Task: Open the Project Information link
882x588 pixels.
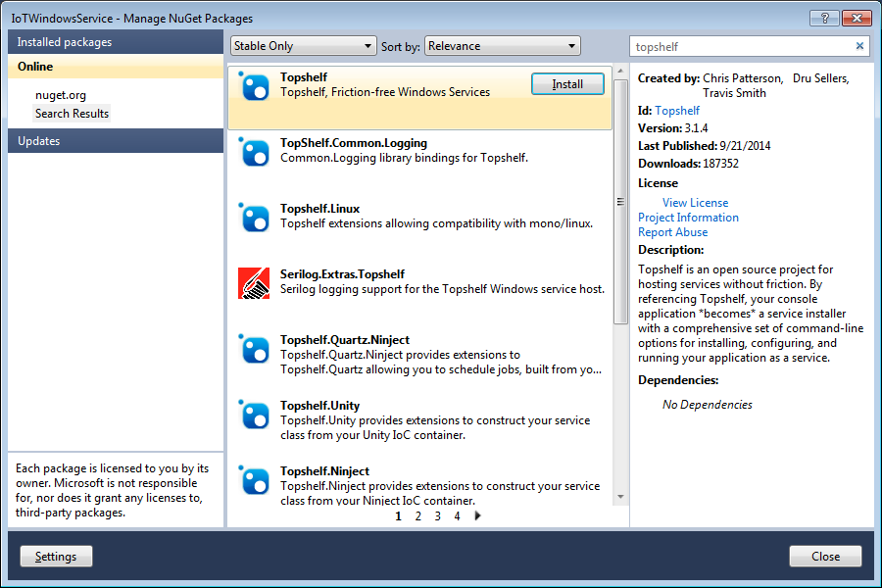Action: click(689, 218)
